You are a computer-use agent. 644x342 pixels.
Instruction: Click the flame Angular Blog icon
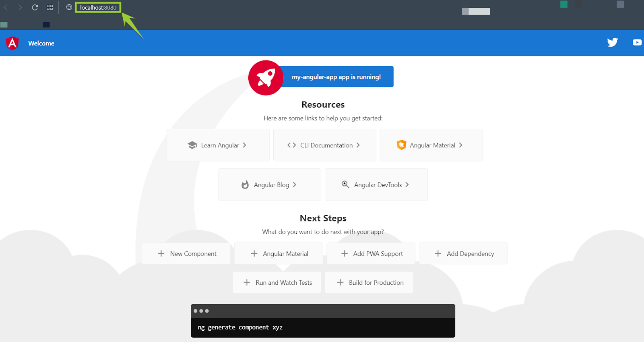245,184
